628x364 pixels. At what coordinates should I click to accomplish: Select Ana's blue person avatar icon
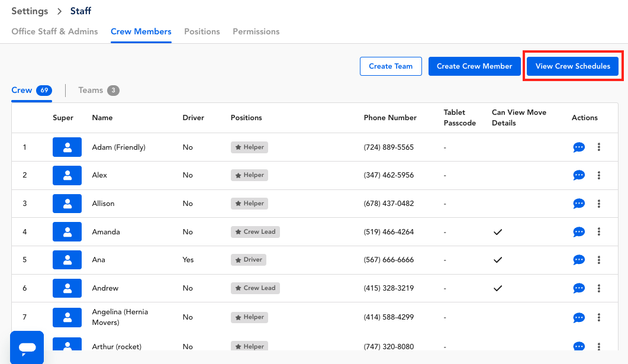(x=67, y=260)
